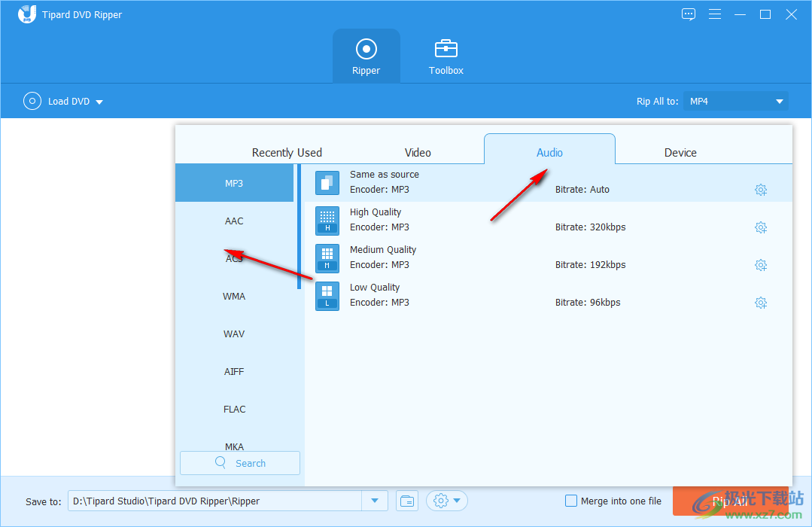The height and width of the screenshot is (527, 812).
Task: Switch to the Device tab
Action: (x=680, y=153)
